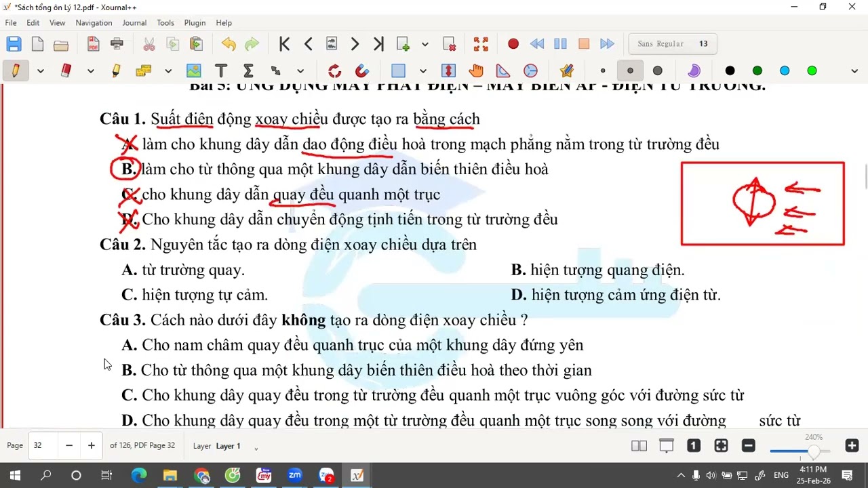Open the floating toolbox star icon
868x488 pixels.
pos(566,70)
